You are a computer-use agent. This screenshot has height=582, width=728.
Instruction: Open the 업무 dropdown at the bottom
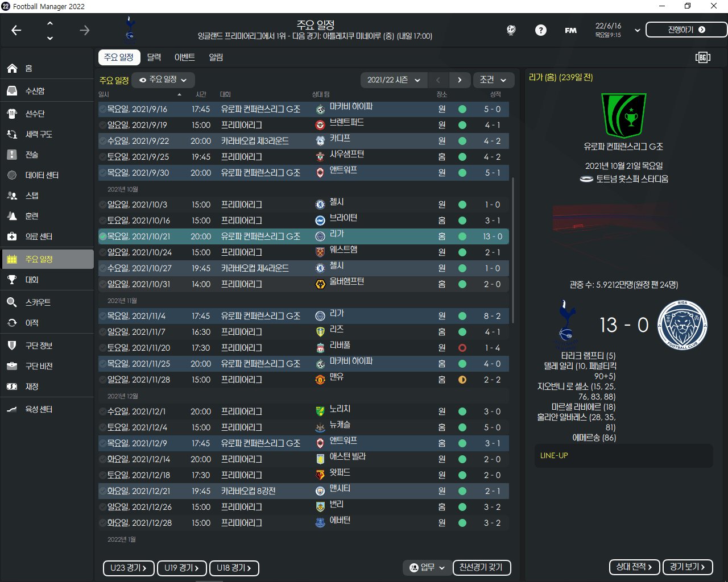[427, 567]
